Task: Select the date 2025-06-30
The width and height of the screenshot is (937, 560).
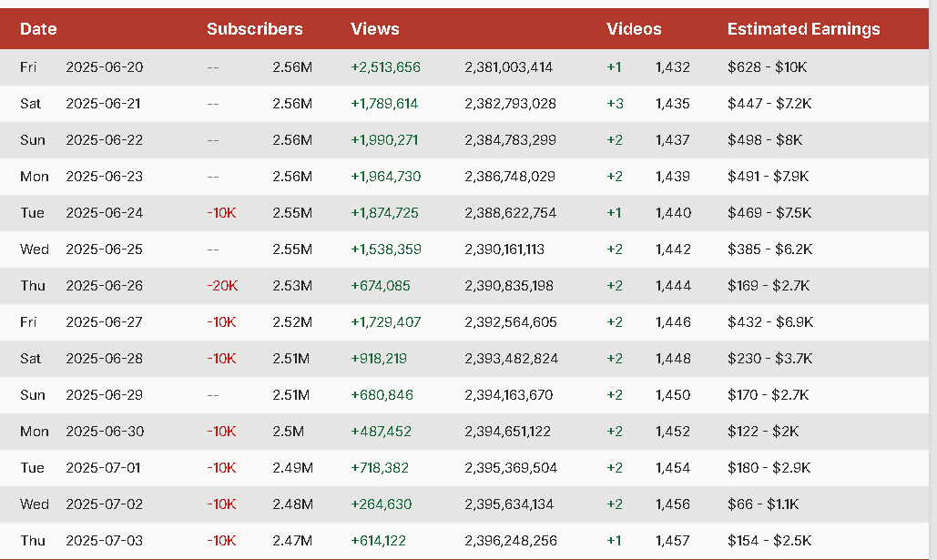Action: 105,432
